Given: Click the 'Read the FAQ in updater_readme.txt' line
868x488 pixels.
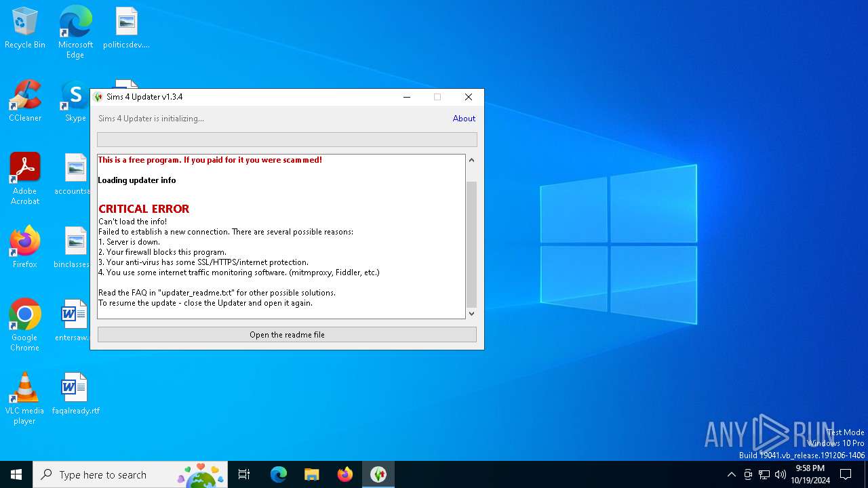Looking at the screenshot, I should [x=217, y=293].
